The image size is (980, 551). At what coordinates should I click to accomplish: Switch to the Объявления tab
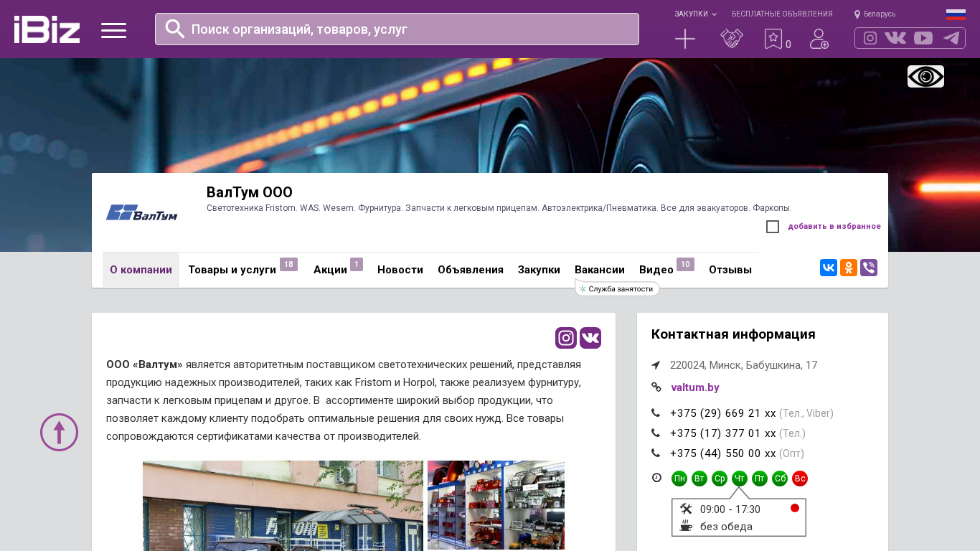(471, 270)
